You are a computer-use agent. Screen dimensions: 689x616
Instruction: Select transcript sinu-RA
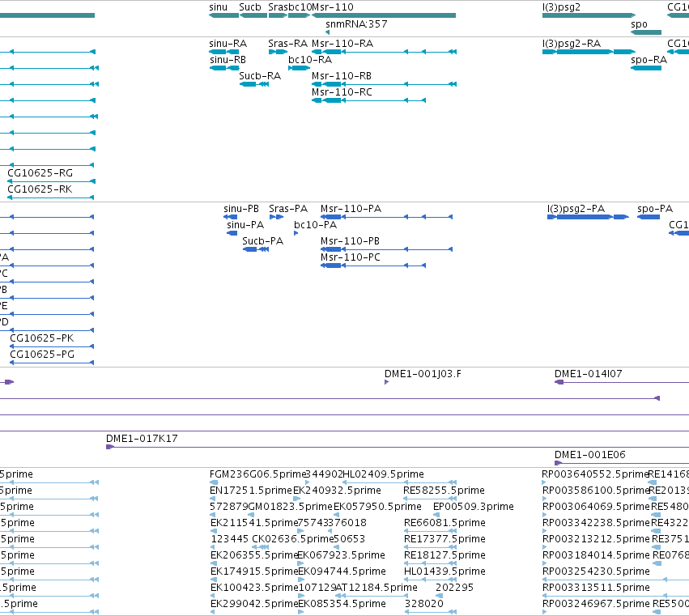tap(223, 52)
